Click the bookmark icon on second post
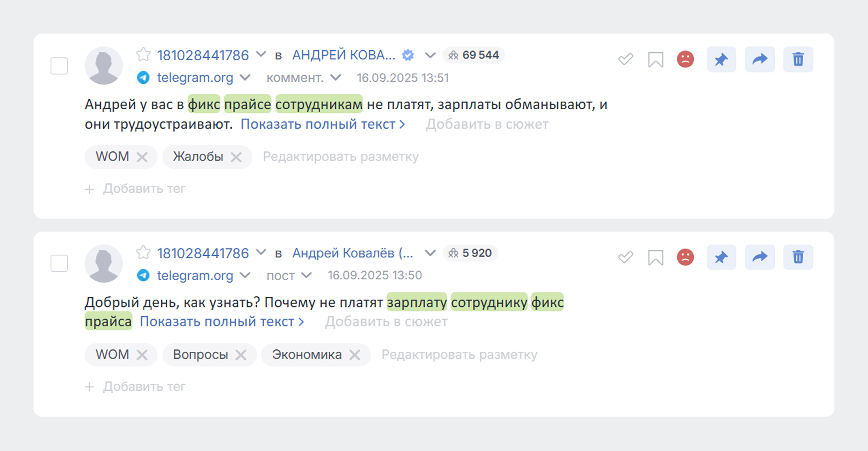Screen dimensions: 868x451 655,258
